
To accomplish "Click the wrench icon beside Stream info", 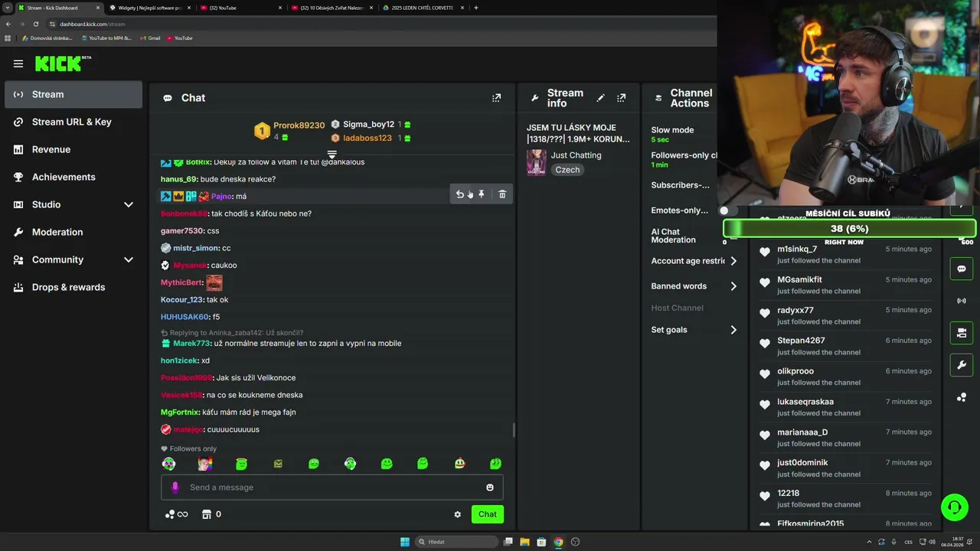I will click(x=534, y=98).
